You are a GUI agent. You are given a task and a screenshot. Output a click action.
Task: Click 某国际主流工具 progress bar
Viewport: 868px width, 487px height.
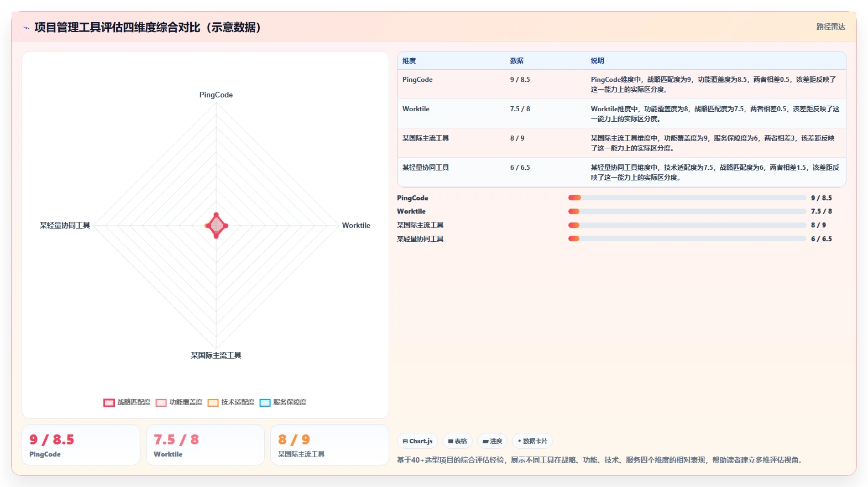687,225
